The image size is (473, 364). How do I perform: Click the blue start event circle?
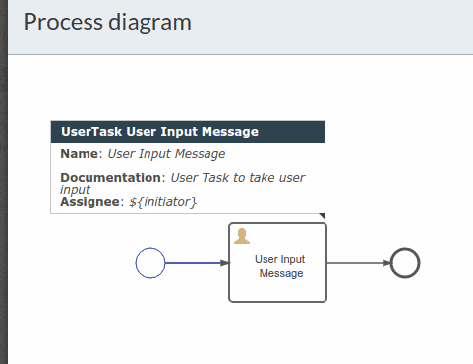150,263
